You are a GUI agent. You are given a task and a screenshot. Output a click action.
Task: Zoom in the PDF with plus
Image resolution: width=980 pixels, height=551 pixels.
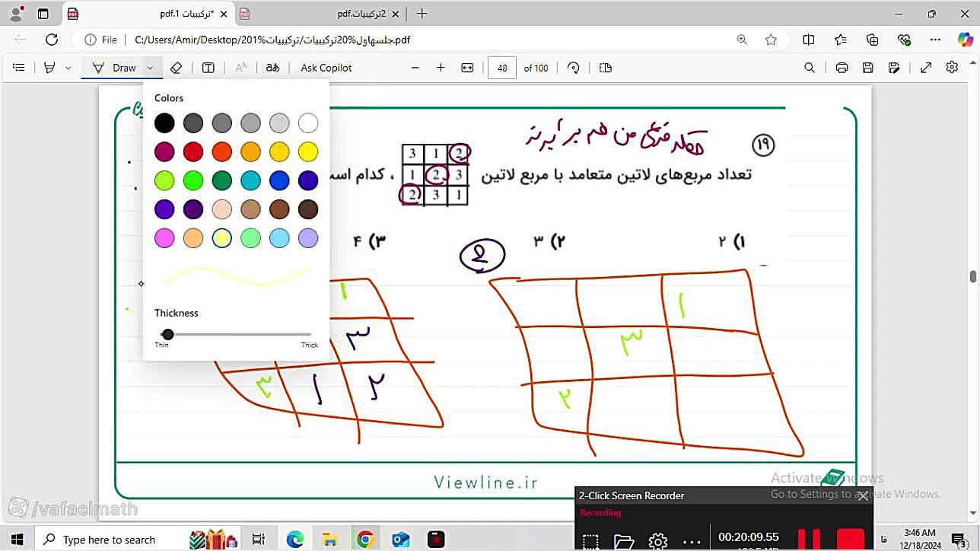pyautogui.click(x=441, y=68)
